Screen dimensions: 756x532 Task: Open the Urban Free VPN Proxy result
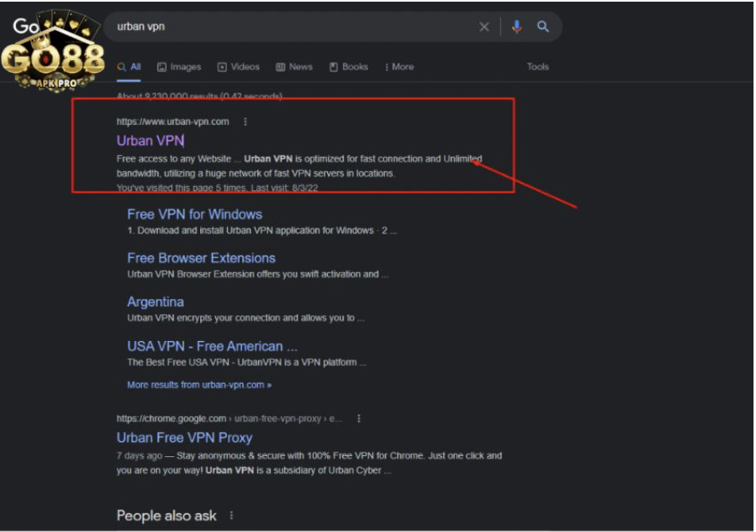tap(184, 438)
